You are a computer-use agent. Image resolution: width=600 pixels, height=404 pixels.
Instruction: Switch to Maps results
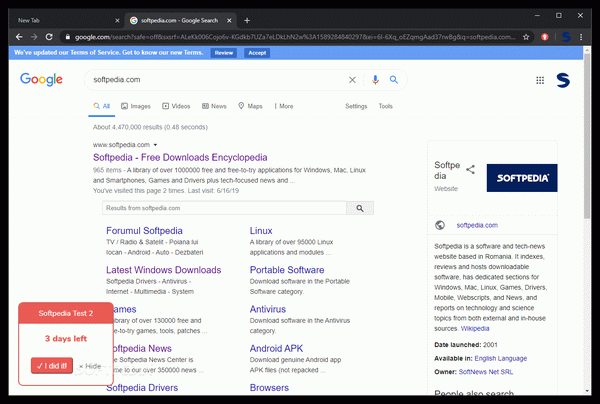[x=250, y=106]
